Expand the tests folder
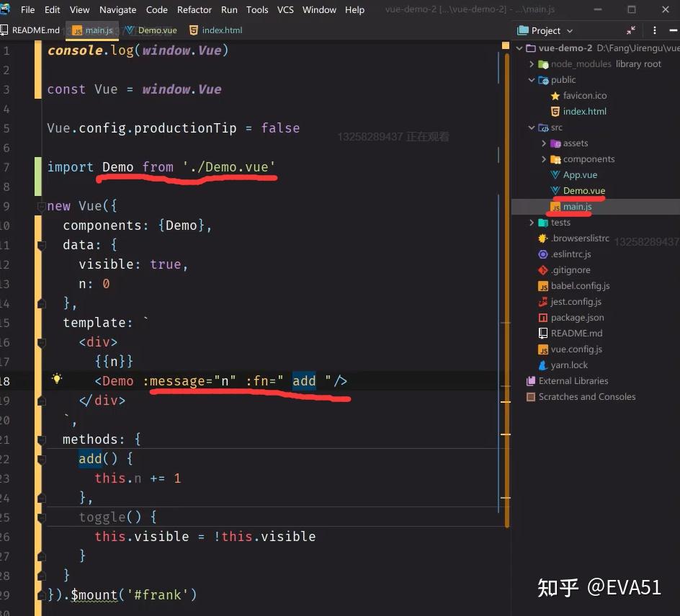The image size is (680, 616). point(532,223)
